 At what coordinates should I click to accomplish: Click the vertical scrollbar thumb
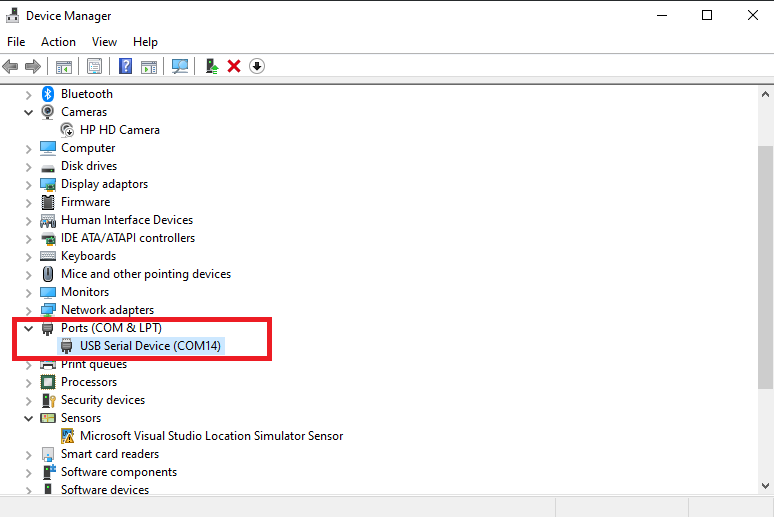point(765,267)
